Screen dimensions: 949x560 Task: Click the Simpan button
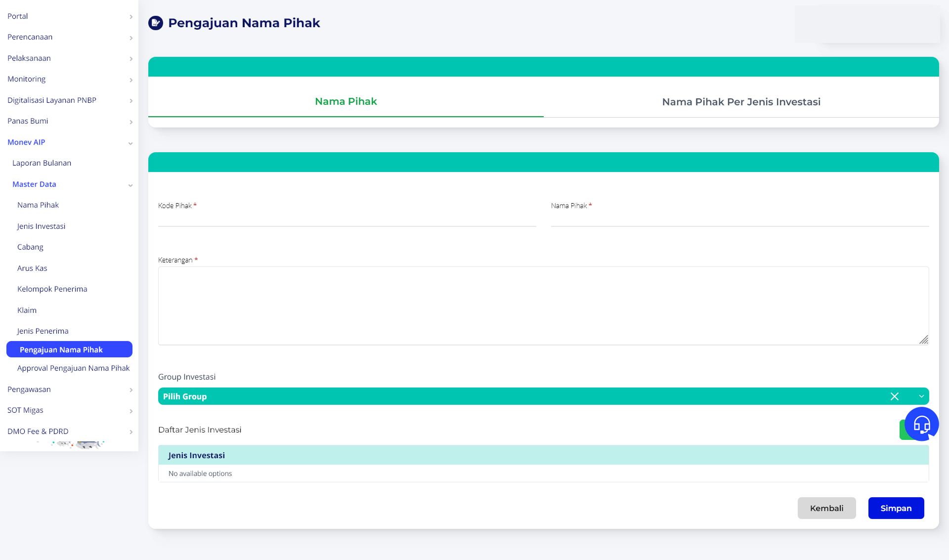pos(896,508)
